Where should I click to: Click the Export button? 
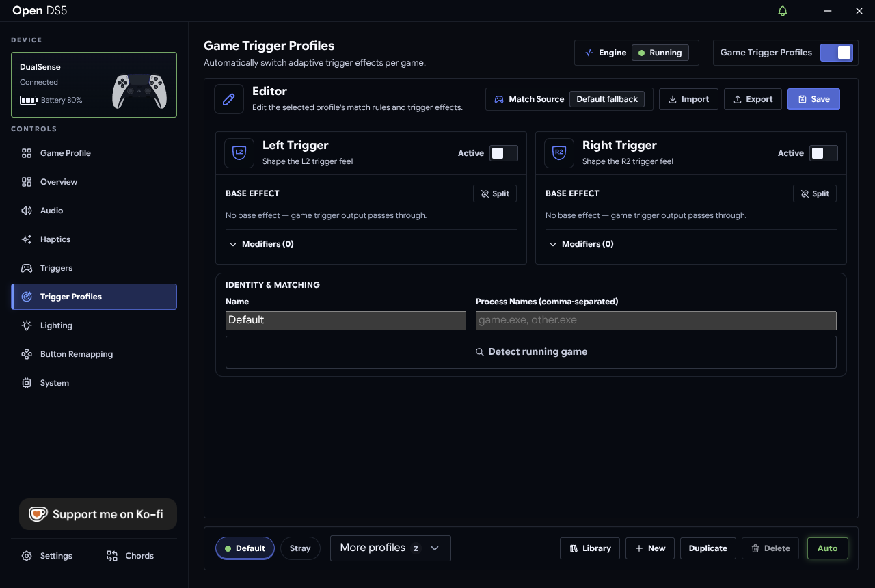click(x=753, y=99)
